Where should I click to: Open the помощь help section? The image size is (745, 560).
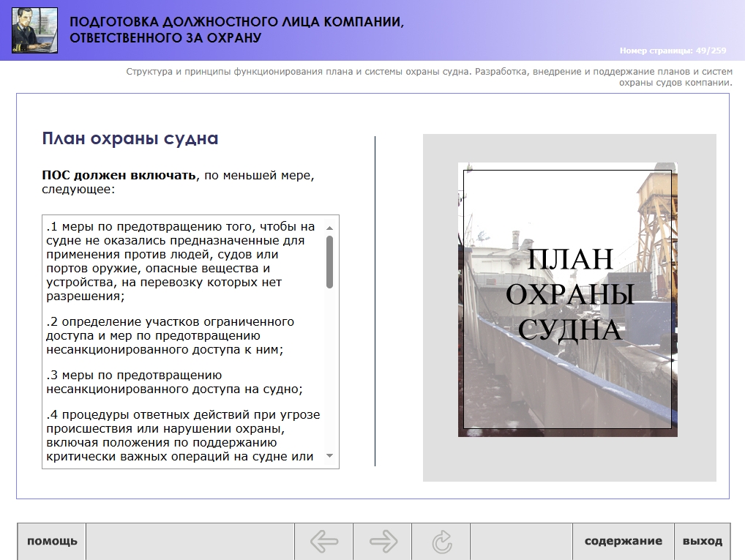tap(52, 542)
